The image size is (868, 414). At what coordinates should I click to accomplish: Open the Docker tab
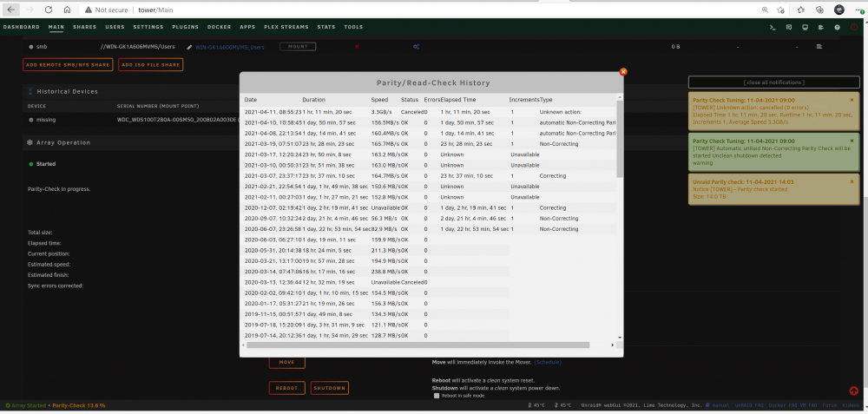point(220,27)
